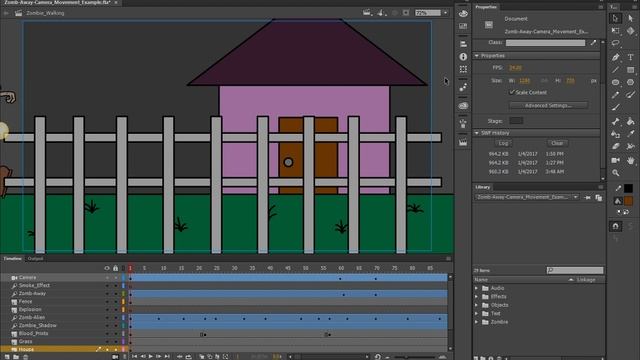The height and width of the screenshot is (360, 640).
Task: Expand the Audio library folder
Action: 476,288
